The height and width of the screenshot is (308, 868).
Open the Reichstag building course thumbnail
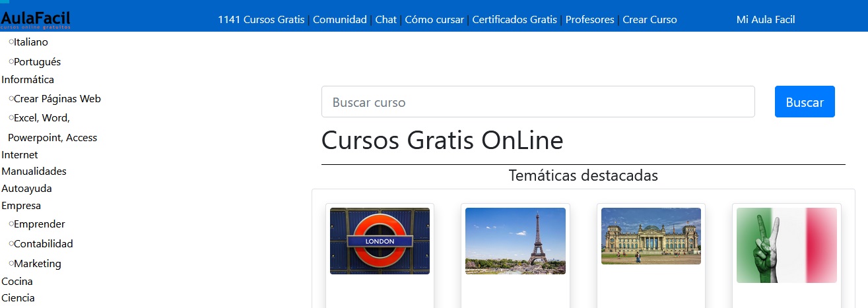[651, 236]
